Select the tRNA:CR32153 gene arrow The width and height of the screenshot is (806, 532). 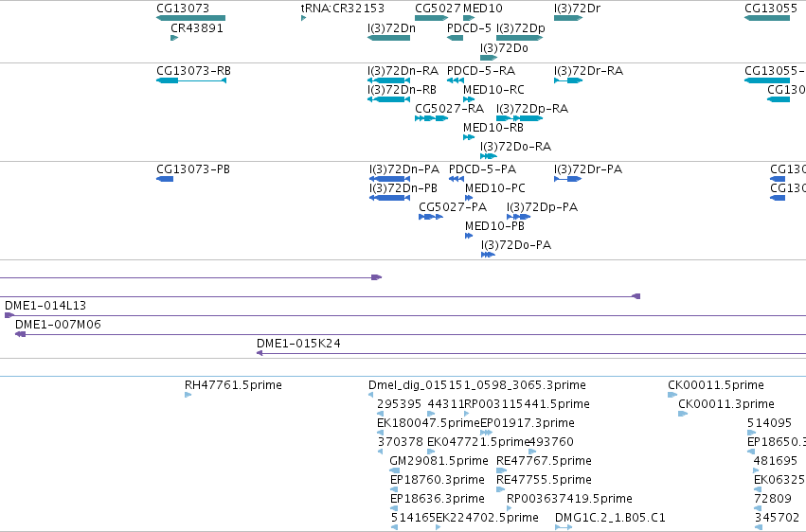[303, 18]
